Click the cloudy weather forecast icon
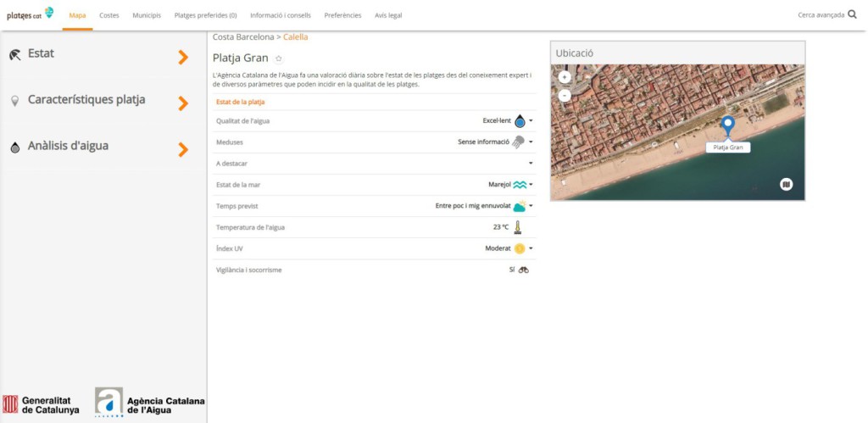Screen dimensions: 868x423 [x=520, y=206]
